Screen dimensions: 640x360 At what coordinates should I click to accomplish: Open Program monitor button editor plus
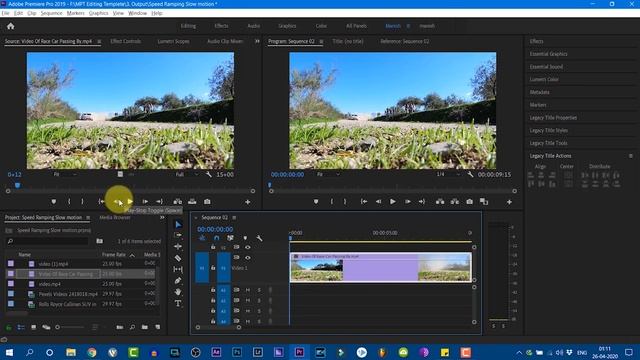coord(509,202)
